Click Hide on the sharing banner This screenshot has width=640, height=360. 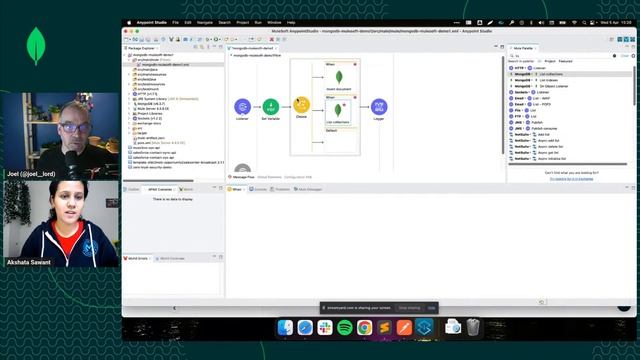pos(431,308)
